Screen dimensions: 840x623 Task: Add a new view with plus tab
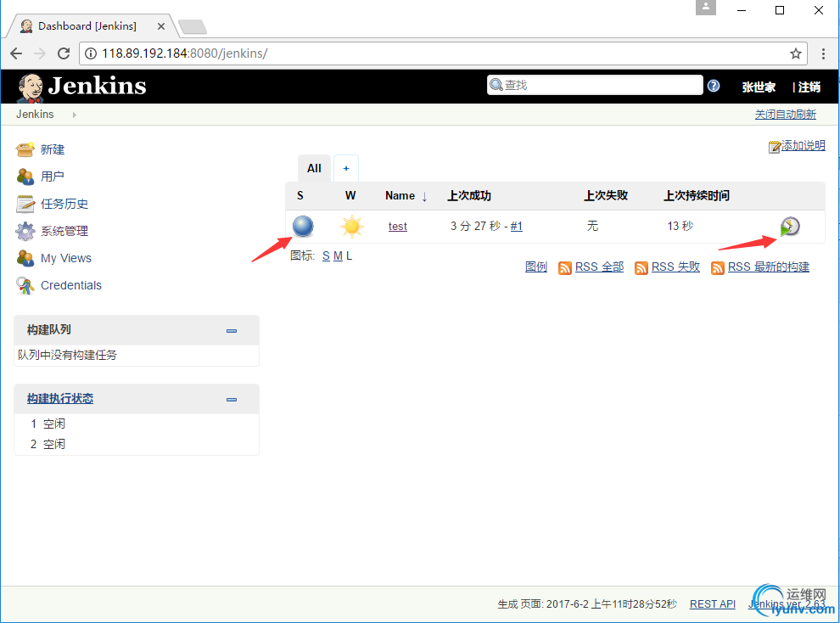tap(346, 169)
